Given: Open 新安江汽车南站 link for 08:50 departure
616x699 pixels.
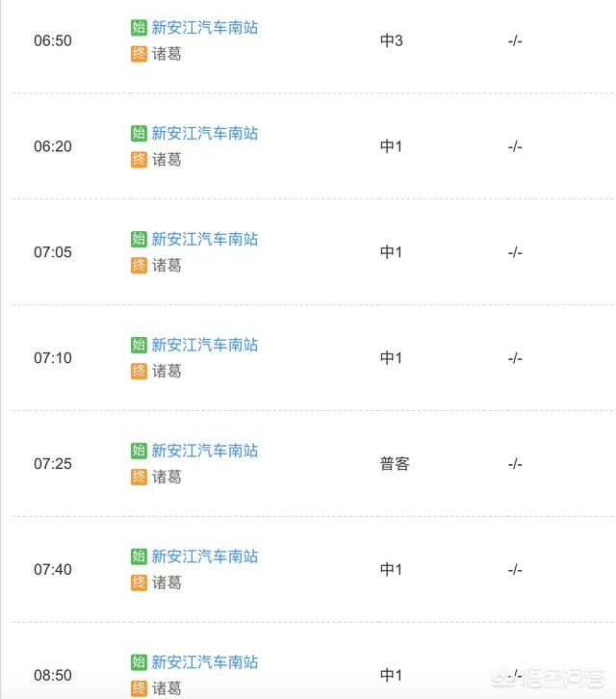Looking at the screenshot, I should point(205,662).
